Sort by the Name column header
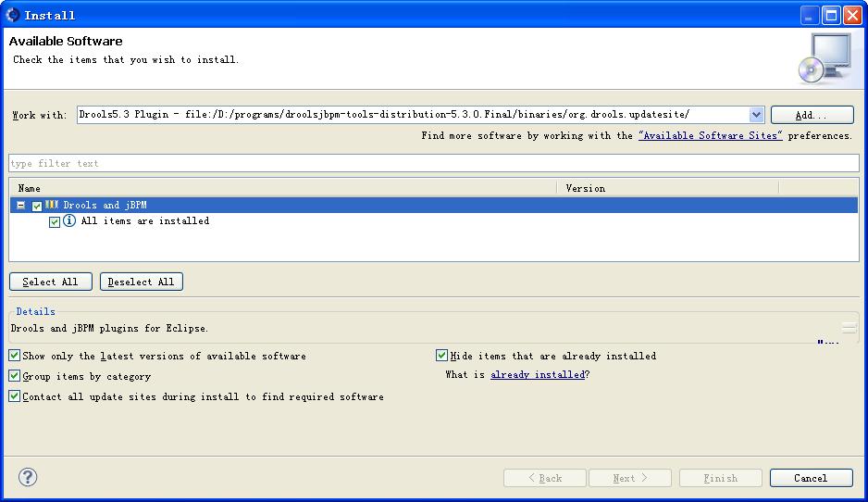868x502 pixels. (283, 188)
